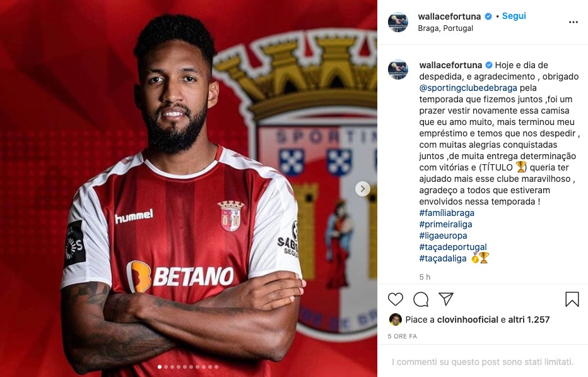View the list of altri 1.257 likes

(x=529, y=320)
